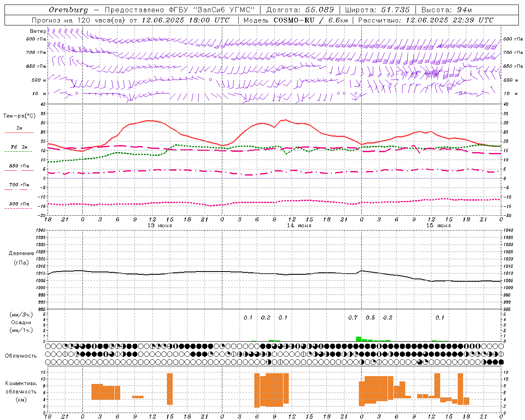Screen dimensions: 525x420
Task: Click the (мм/1ч.) precipitation unit label
Action: pos(21,330)
